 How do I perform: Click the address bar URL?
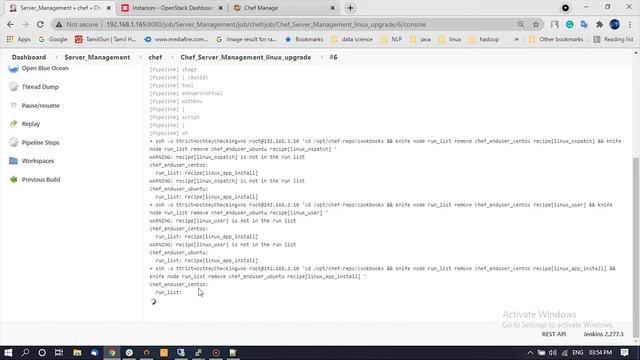pos(266,24)
